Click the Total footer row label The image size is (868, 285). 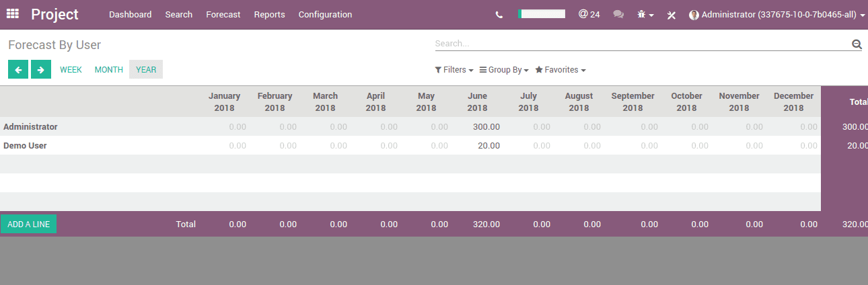click(186, 224)
